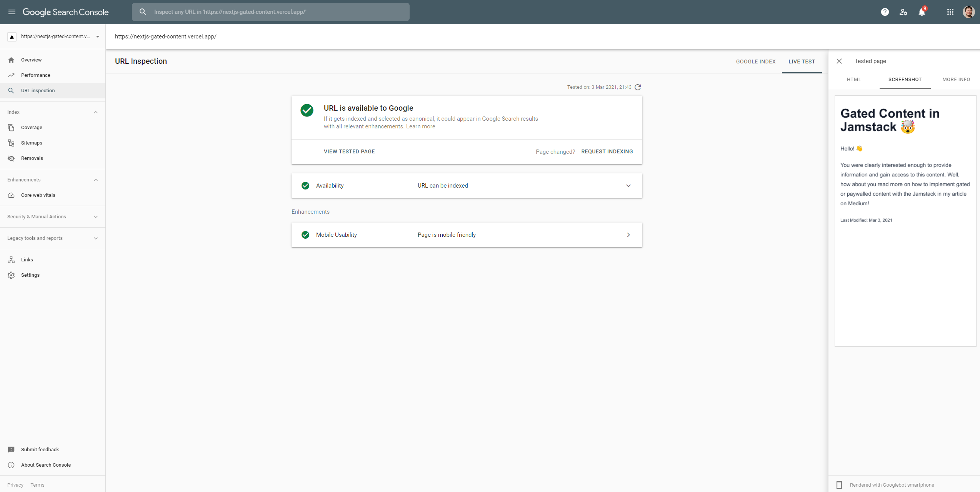Close the Tested page panel
This screenshot has width=980, height=492.
pos(839,61)
